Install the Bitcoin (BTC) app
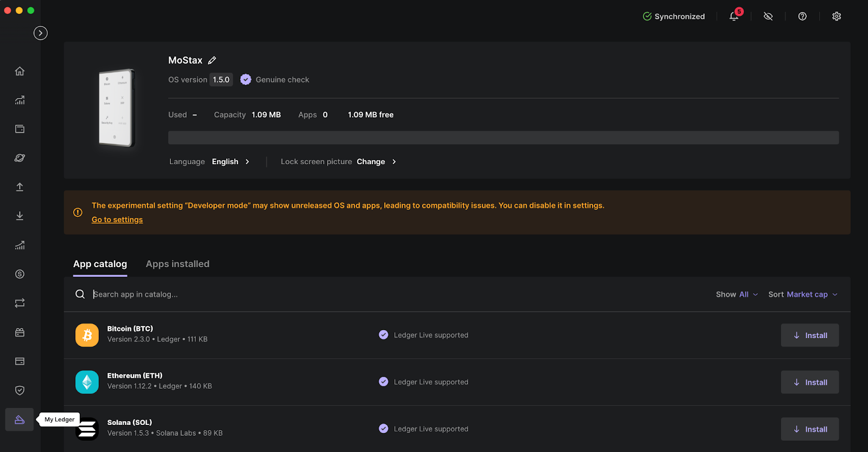The width and height of the screenshot is (868, 452). [809, 335]
